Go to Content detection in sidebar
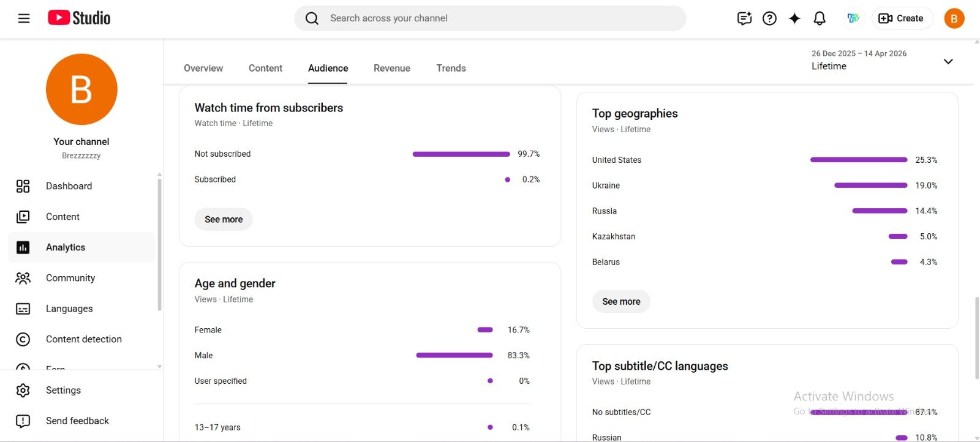Screen dimensions: 980x442 pyautogui.click(x=83, y=339)
